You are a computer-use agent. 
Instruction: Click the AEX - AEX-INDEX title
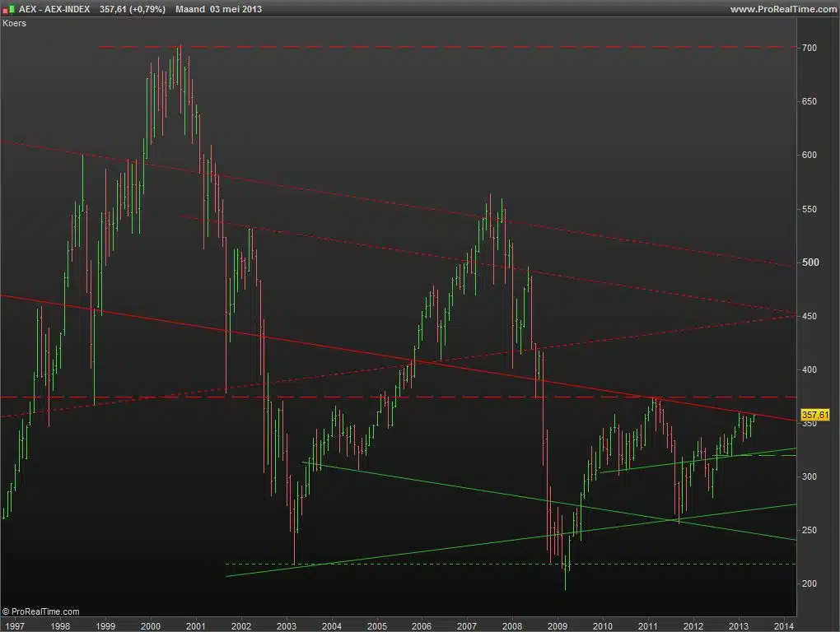pyautogui.click(x=54, y=9)
